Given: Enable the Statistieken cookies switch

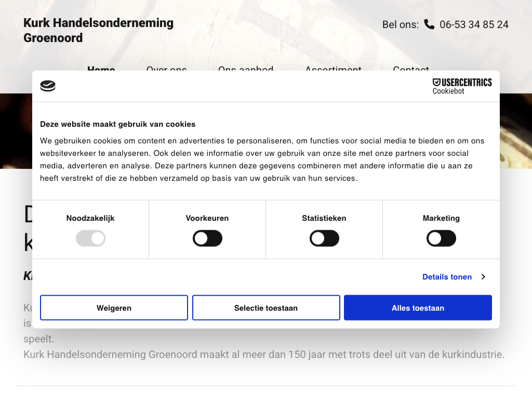Looking at the screenshot, I should [324, 238].
